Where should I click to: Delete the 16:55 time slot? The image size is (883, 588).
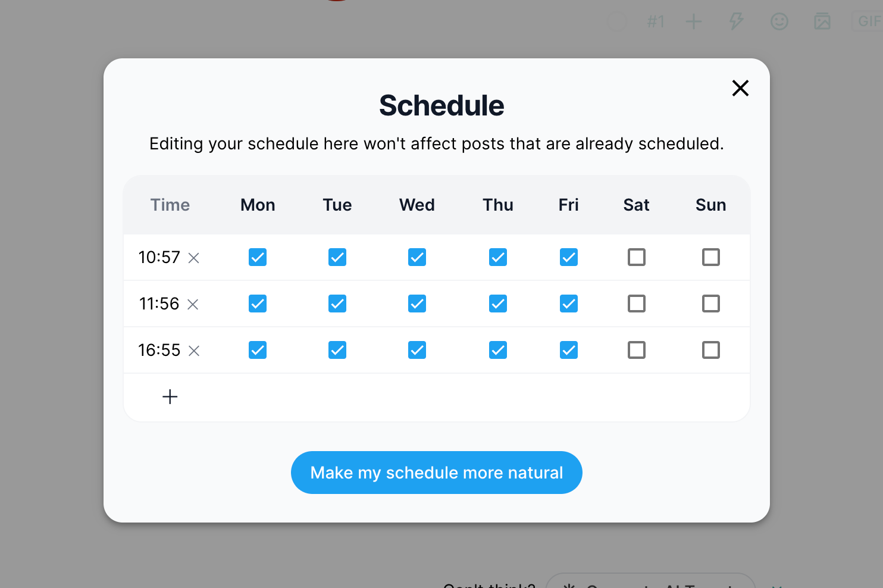click(194, 351)
